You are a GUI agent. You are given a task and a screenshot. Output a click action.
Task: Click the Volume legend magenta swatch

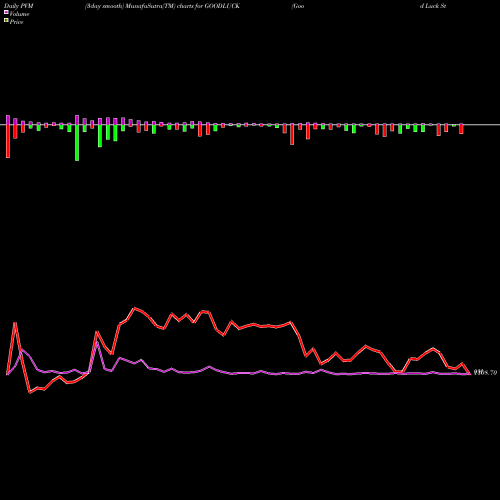click(6, 12)
